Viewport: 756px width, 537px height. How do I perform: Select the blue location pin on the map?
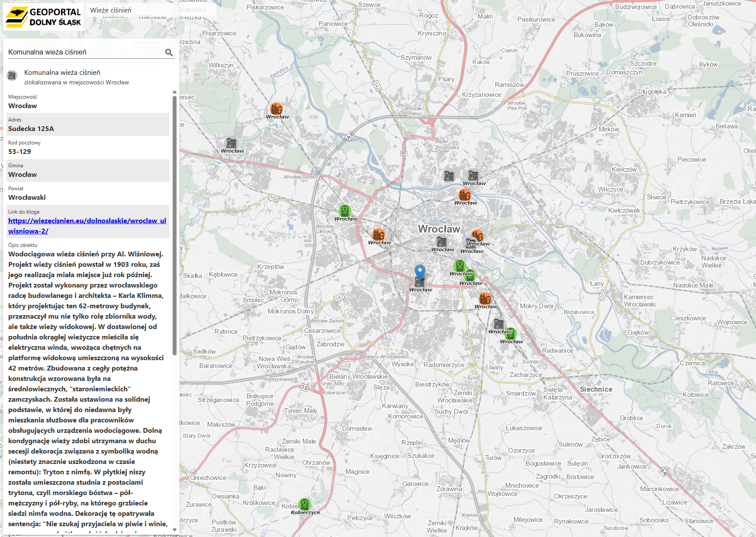pos(419,270)
